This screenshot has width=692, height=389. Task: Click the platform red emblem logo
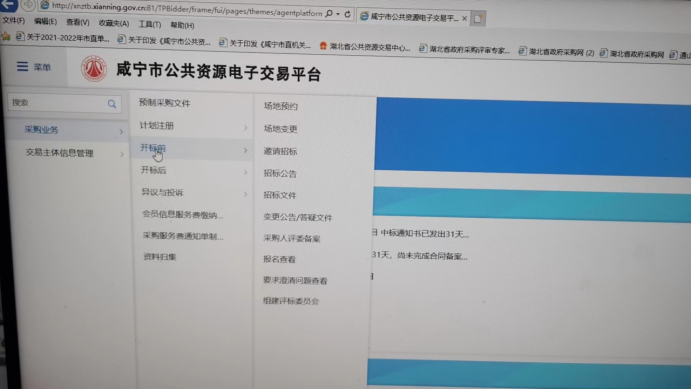pyautogui.click(x=94, y=68)
